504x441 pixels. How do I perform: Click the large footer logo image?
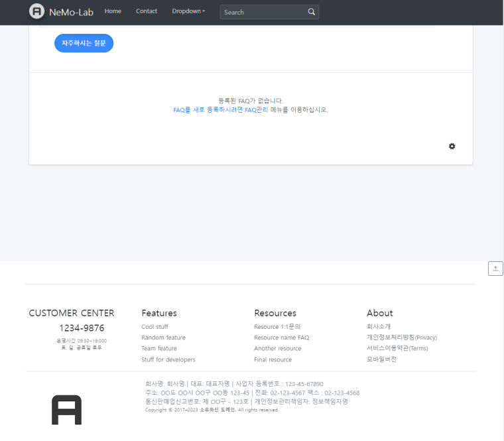coord(66,410)
